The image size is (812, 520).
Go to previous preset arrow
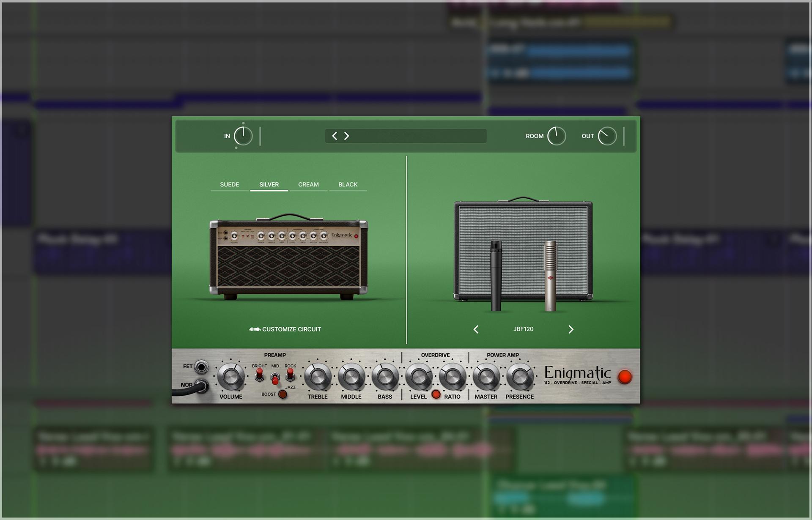(x=335, y=136)
